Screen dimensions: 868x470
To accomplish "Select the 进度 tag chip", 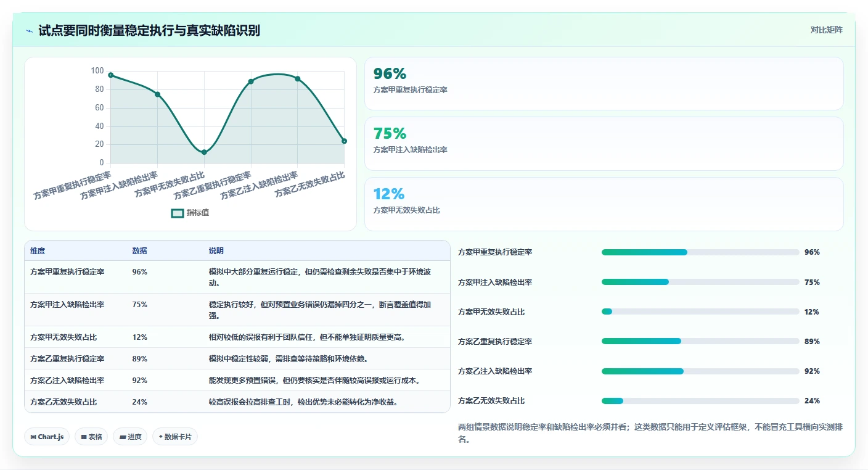I will click(130, 437).
